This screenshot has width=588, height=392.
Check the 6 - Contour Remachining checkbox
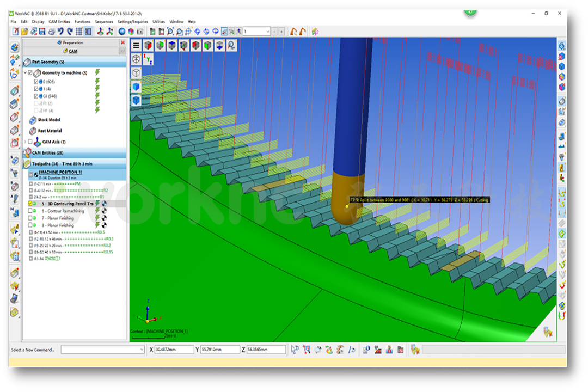(x=30, y=211)
